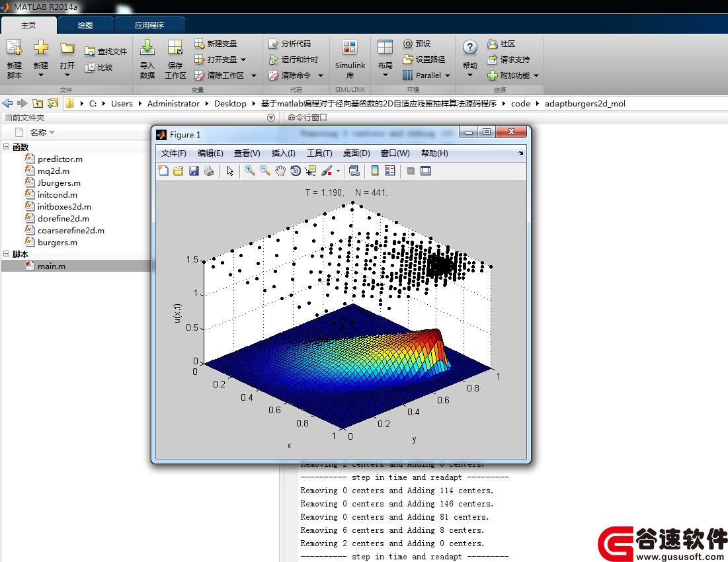
Task: Click Analyze Code (分析代码)
Action: pos(290,44)
